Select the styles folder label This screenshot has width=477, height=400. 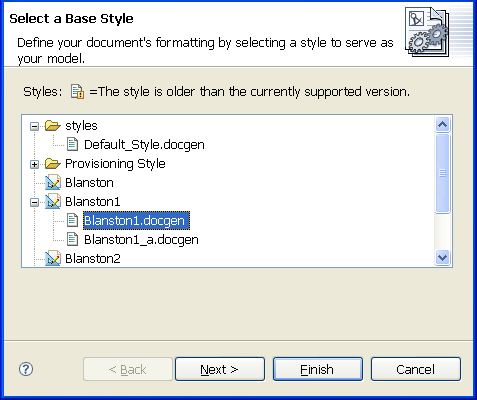tap(81, 126)
